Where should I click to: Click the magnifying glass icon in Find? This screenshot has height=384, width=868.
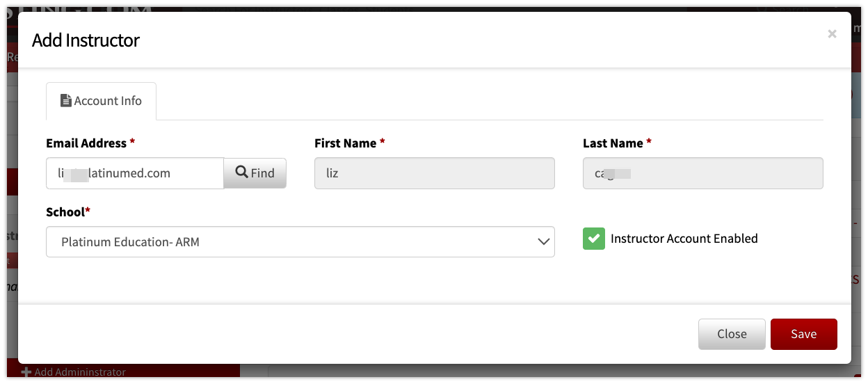click(x=242, y=173)
